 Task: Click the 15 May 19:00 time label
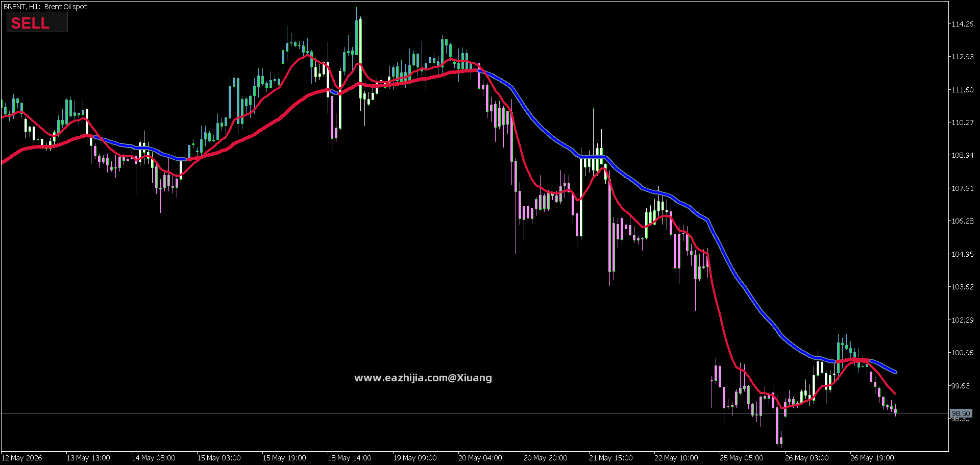tap(284, 458)
